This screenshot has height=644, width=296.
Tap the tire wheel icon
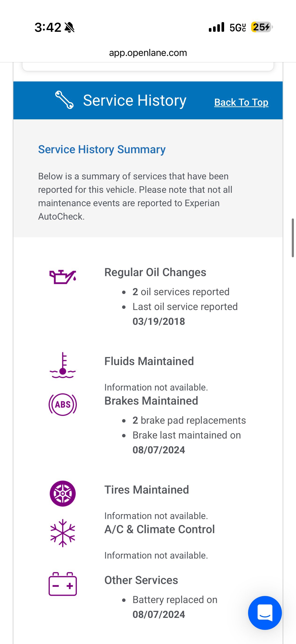(63, 494)
